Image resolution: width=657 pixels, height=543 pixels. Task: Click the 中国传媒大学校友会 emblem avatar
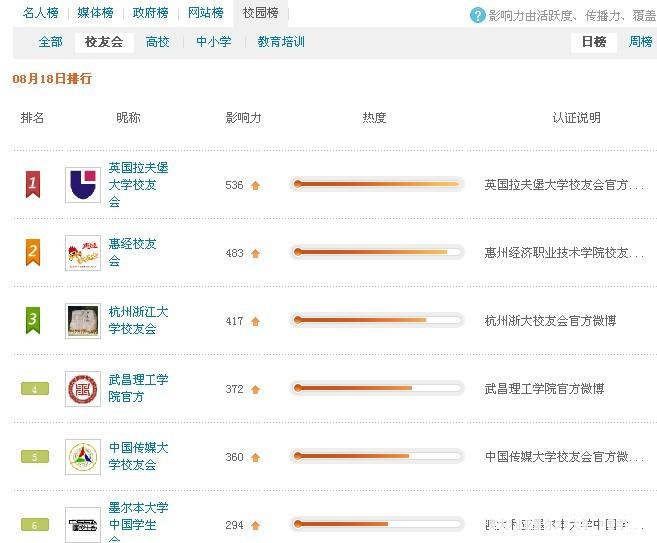tap(83, 457)
